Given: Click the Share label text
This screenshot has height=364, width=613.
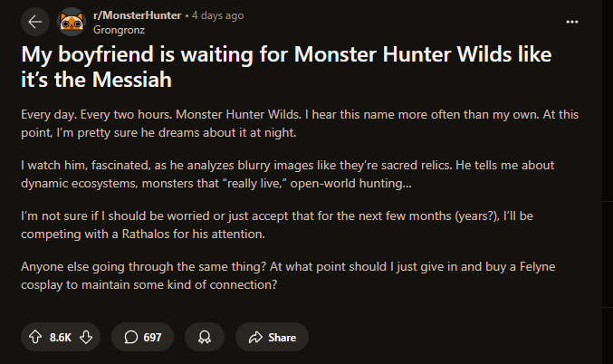Looking at the screenshot, I should pyautogui.click(x=282, y=337).
